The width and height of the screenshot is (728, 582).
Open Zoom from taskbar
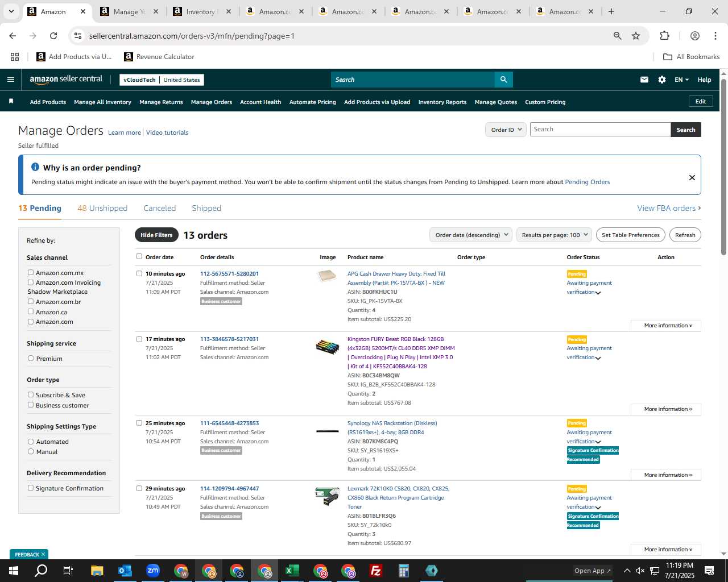click(152, 571)
